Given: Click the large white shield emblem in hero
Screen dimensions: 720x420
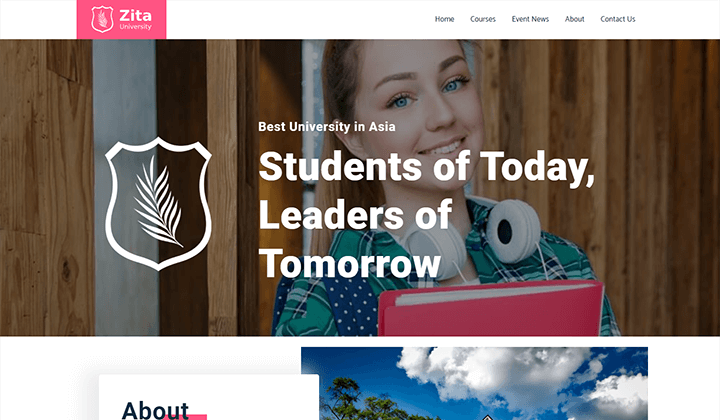Looking at the screenshot, I should coord(158,203).
